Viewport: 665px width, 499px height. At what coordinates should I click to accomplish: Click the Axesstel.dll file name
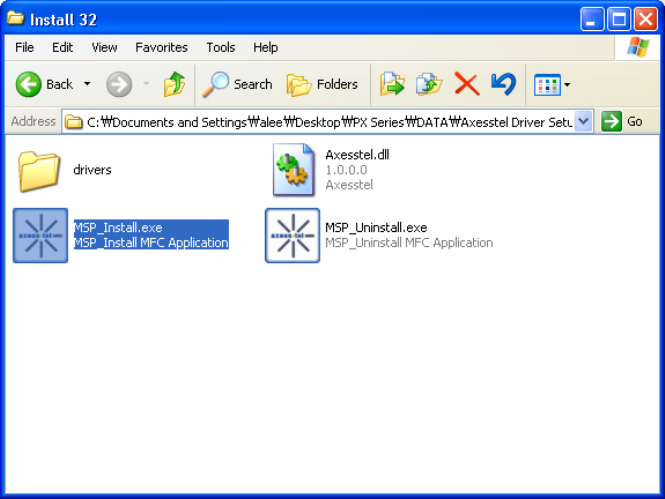coord(357,155)
